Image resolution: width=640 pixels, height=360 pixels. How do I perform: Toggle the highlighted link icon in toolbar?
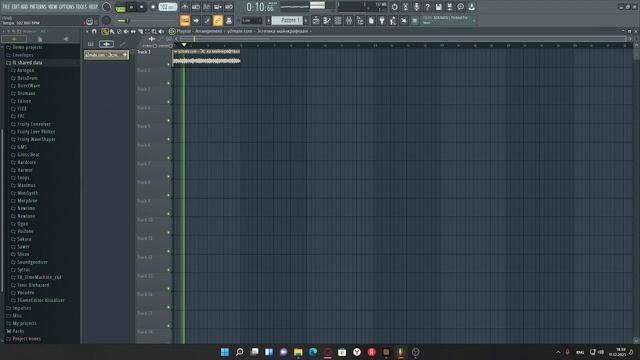point(218,20)
